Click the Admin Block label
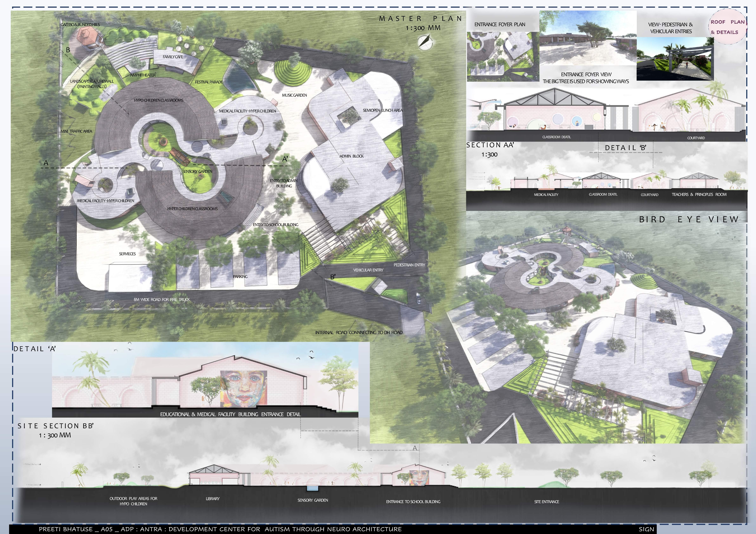Image resolution: width=756 pixels, height=534 pixels. point(351,156)
